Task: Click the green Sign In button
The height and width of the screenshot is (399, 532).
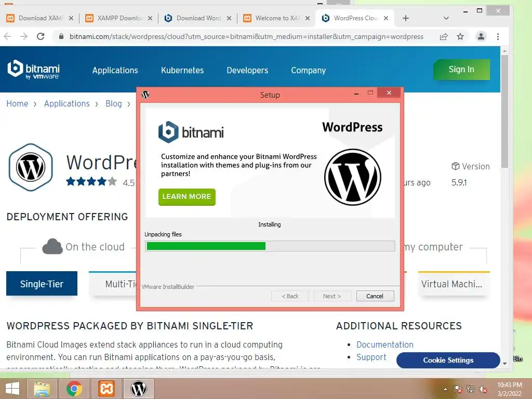Action: click(461, 70)
